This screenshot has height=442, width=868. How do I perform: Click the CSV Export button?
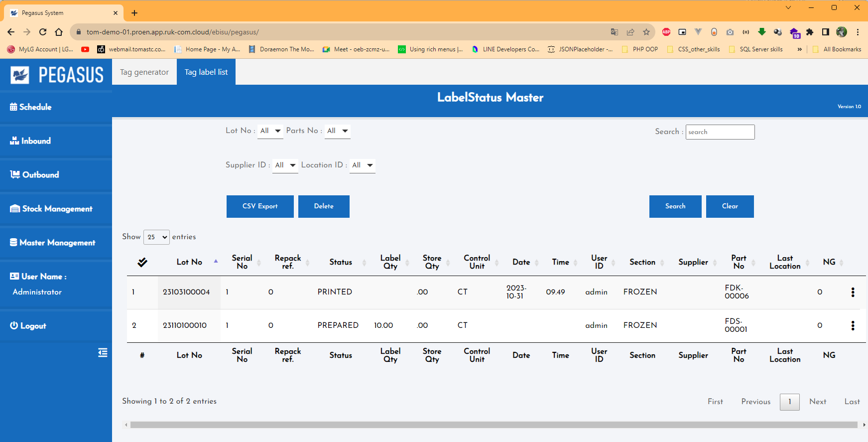[260, 206]
